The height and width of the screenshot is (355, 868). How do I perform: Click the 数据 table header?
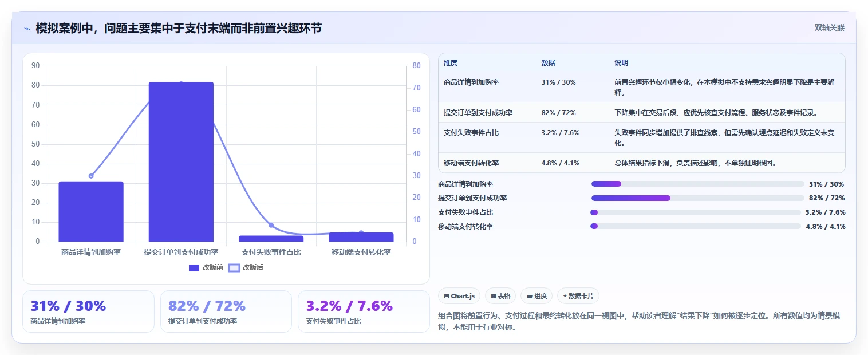coord(548,63)
